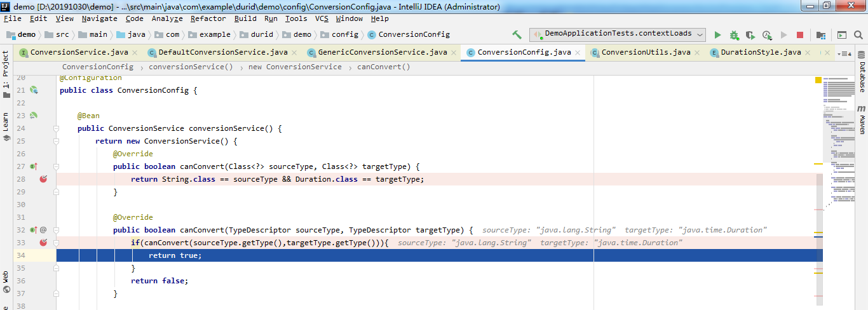Switch to the DurationStyle.java tab
868x310 pixels.
(x=761, y=53)
